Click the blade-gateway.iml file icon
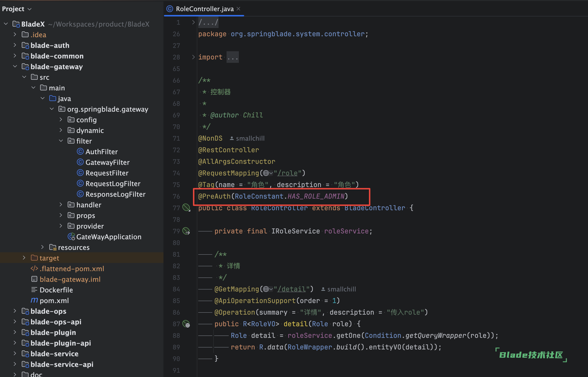 pos(34,279)
